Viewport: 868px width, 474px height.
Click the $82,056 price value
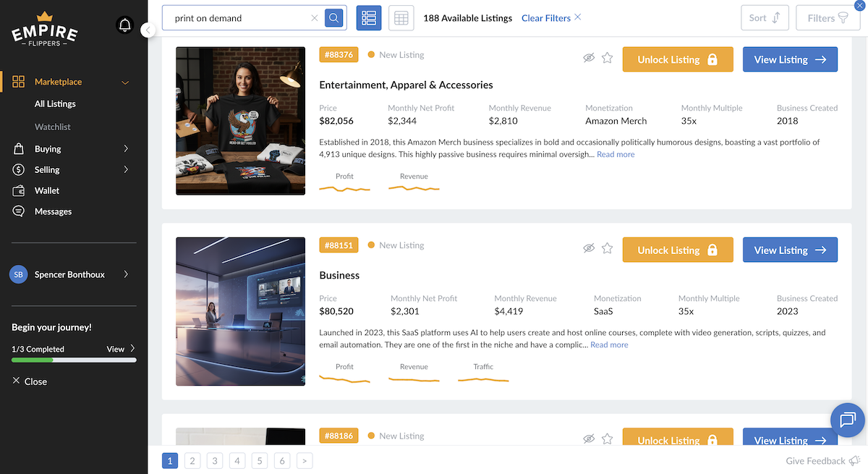336,121
